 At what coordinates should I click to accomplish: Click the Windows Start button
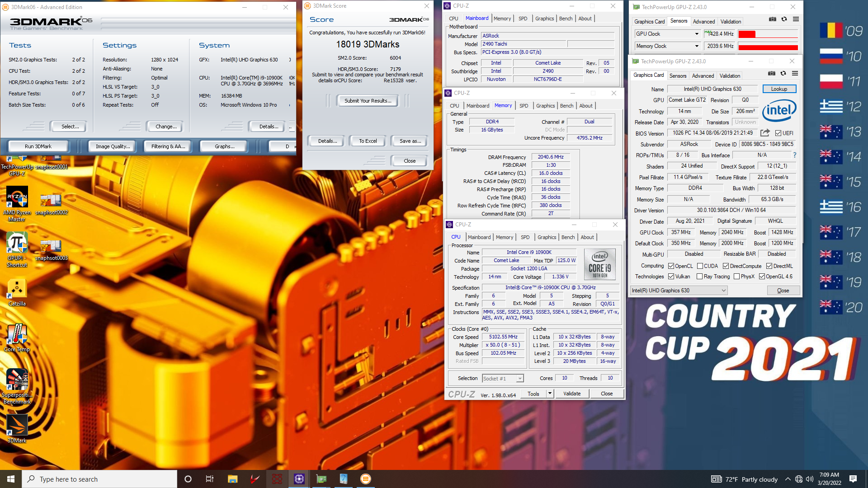pyautogui.click(x=11, y=479)
